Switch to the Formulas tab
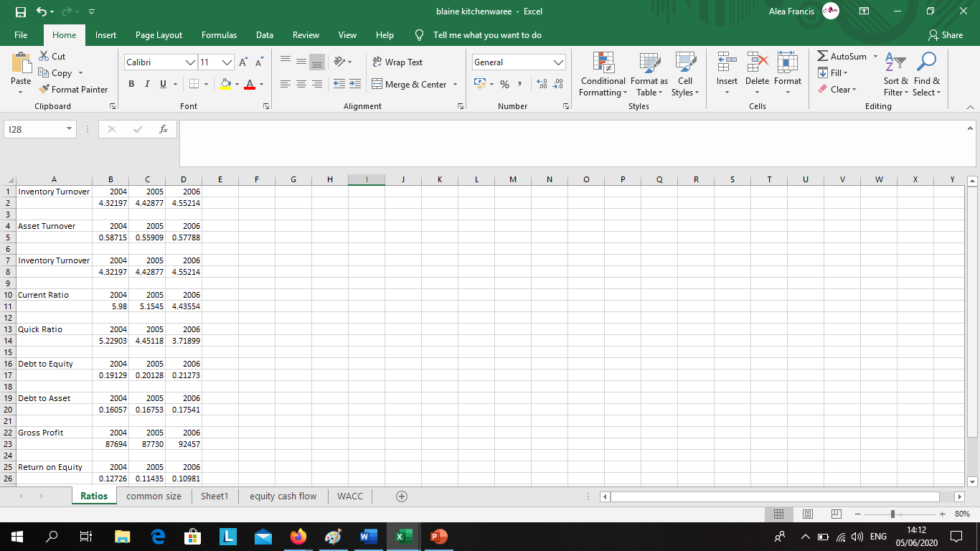Screen dimensions: 980x551 pyautogui.click(x=219, y=35)
